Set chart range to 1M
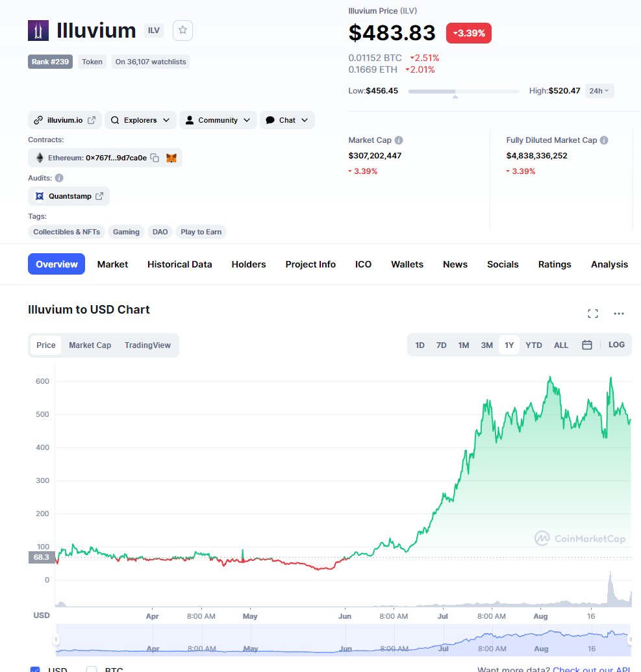Viewport: 641px width, 672px height. [x=464, y=345]
